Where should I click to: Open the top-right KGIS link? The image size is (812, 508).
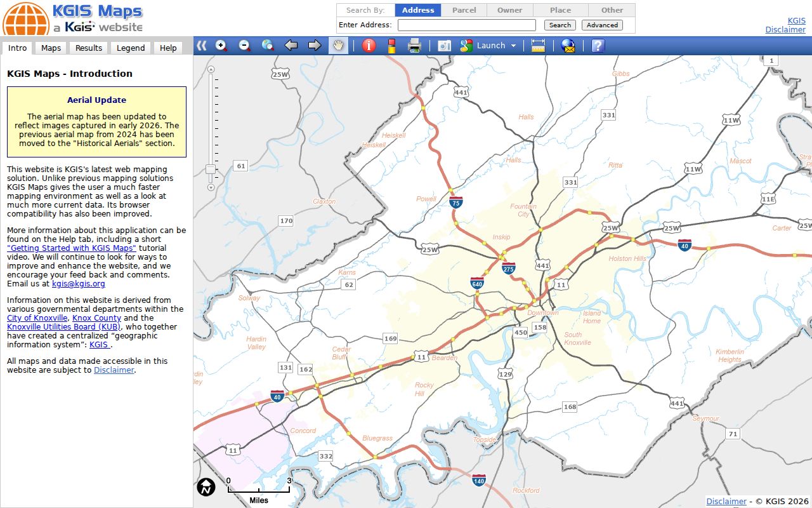tap(796, 20)
